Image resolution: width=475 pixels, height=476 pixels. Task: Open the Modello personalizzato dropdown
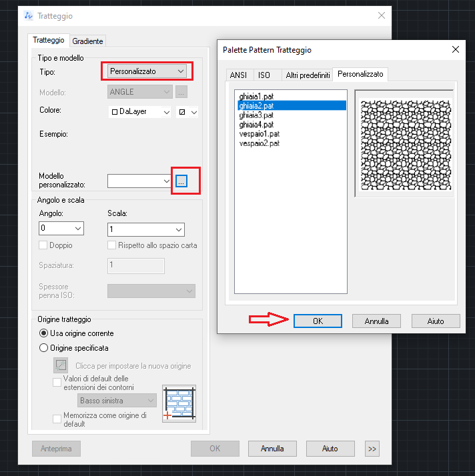pyautogui.click(x=139, y=181)
